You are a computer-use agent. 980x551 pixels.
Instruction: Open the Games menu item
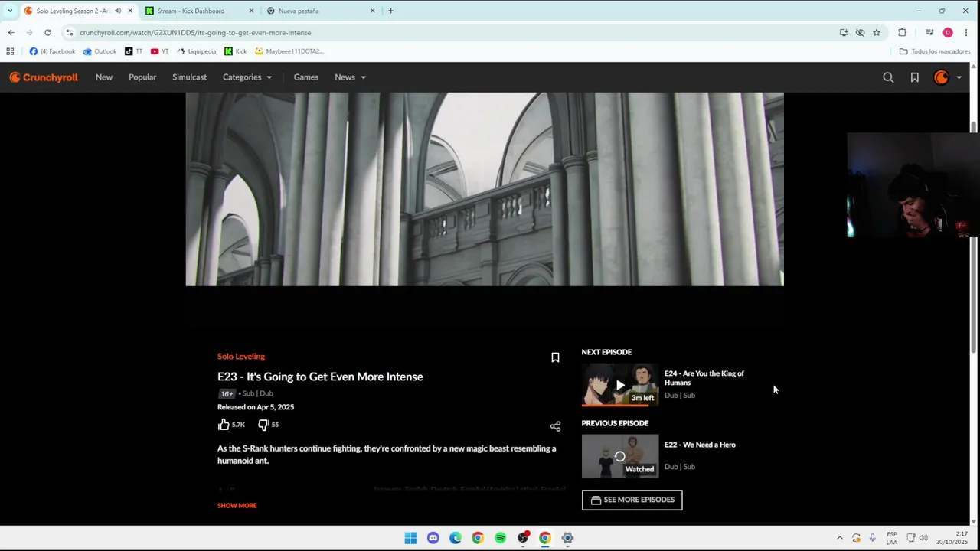point(306,77)
